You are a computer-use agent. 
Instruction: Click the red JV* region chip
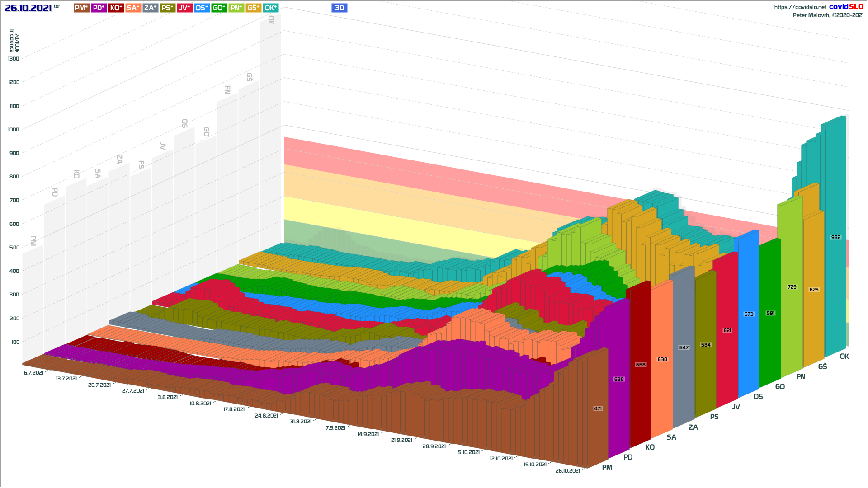pos(184,8)
